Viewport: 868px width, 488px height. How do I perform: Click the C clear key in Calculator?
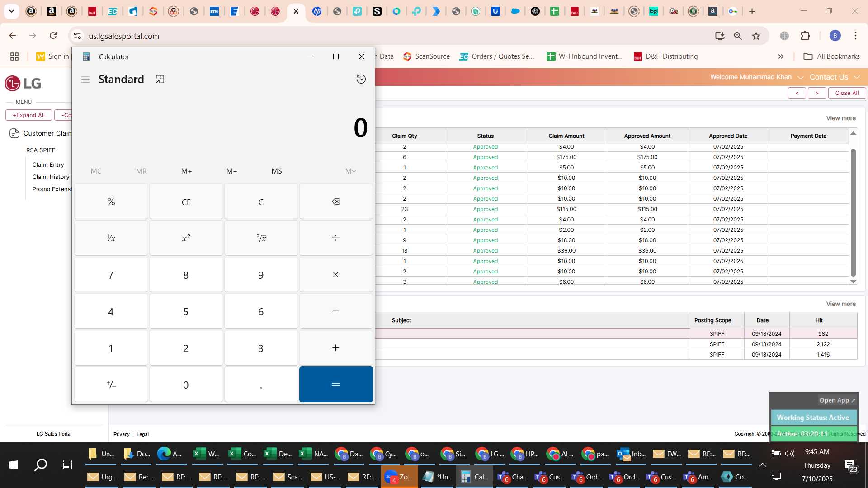pos(261,202)
